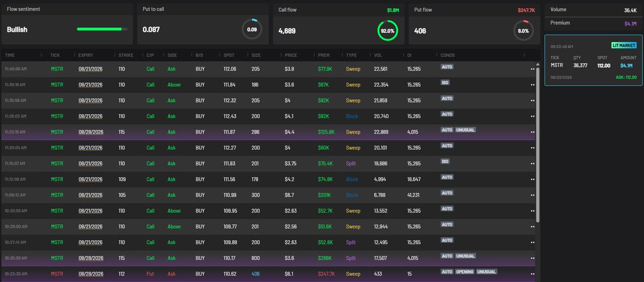Screen dimensions: 644x282
Task: Open the three-dot menu for the 11:12:09 AM row
Action: (532, 179)
